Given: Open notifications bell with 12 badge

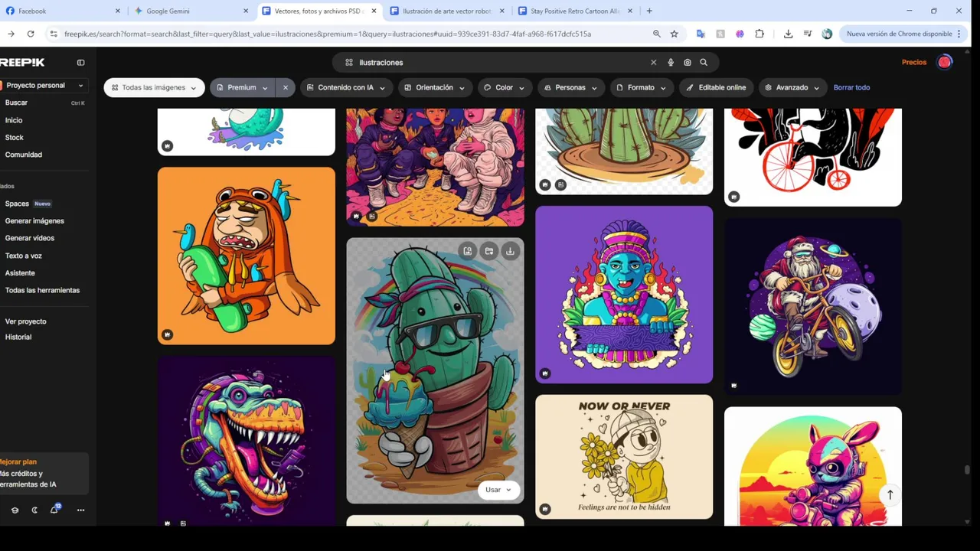Looking at the screenshot, I should pyautogui.click(x=54, y=510).
